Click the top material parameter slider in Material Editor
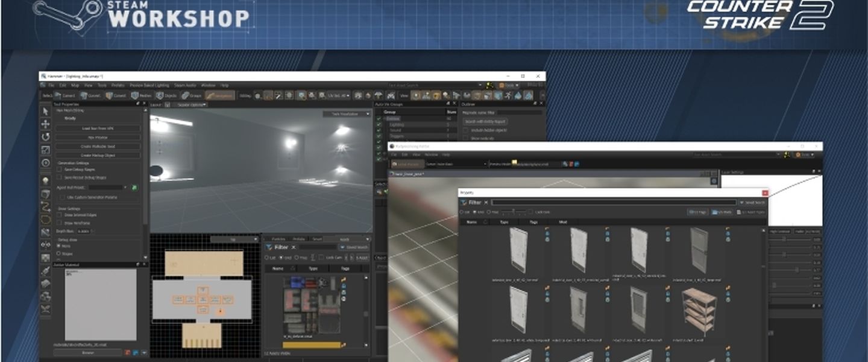 point(790,239)
